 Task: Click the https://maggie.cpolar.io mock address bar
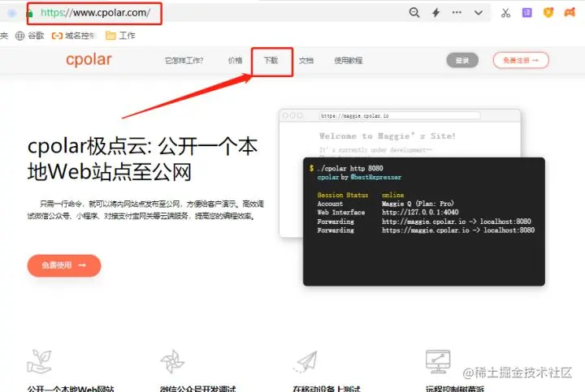pos(400,116)
